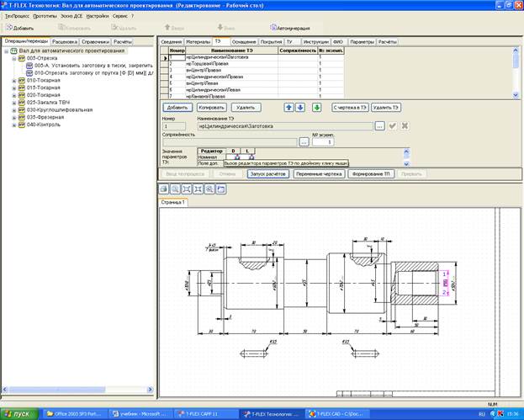524x420 pixels.
Task: Click the root icon of Вал для автоматического проектирования
Action: click(13, 51)
